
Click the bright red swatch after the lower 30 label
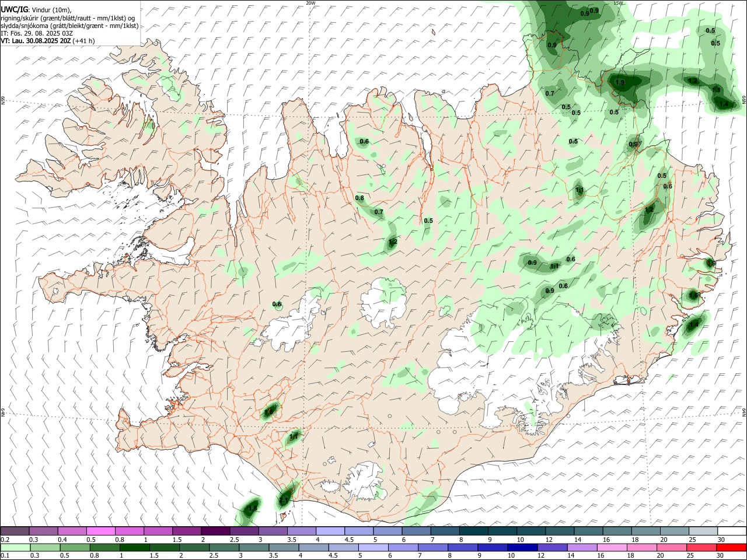click(731, 547)
